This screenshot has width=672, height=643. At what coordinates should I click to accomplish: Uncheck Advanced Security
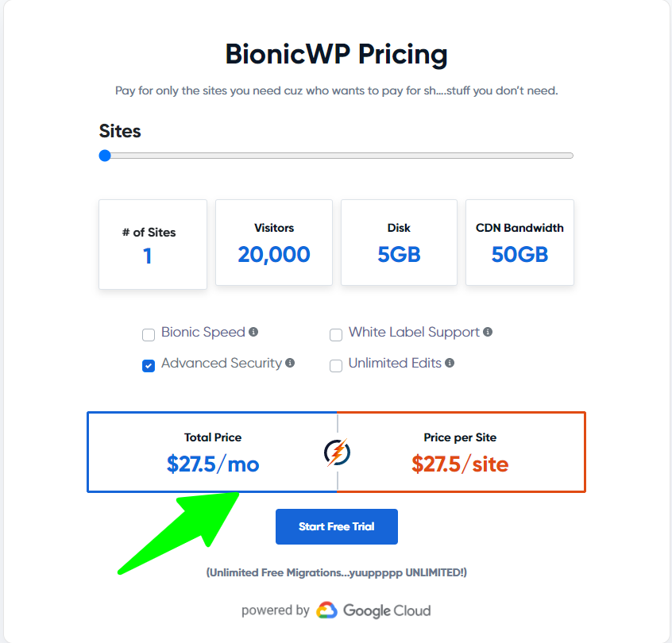pyautogui.click(x=147, y=366)
